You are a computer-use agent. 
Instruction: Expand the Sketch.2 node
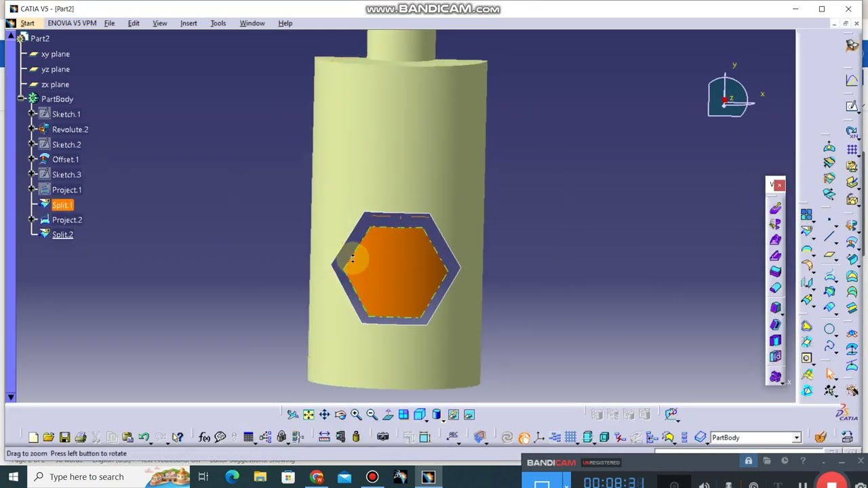click(x=32, y=144)
